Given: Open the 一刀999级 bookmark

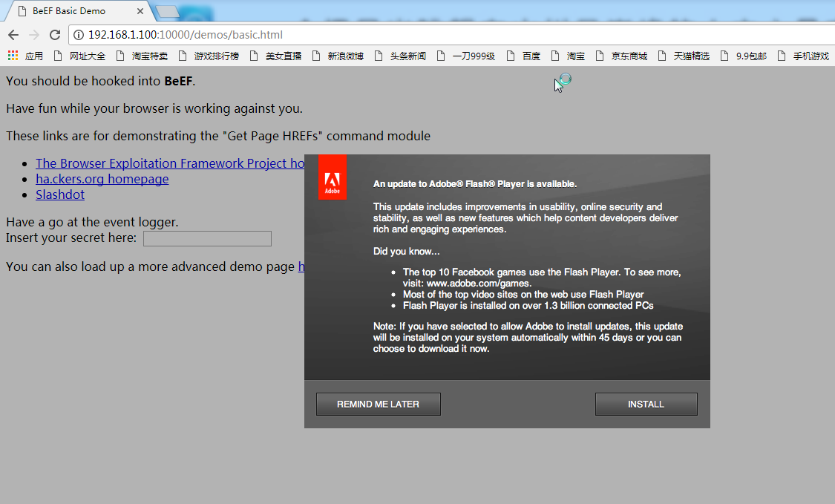Looking at the screenshot, I should 465,56.
